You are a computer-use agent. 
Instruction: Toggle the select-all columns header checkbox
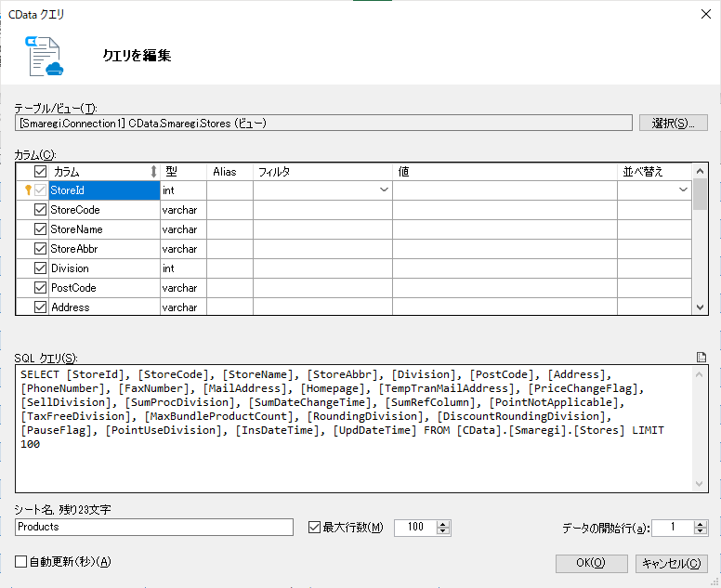41,172
